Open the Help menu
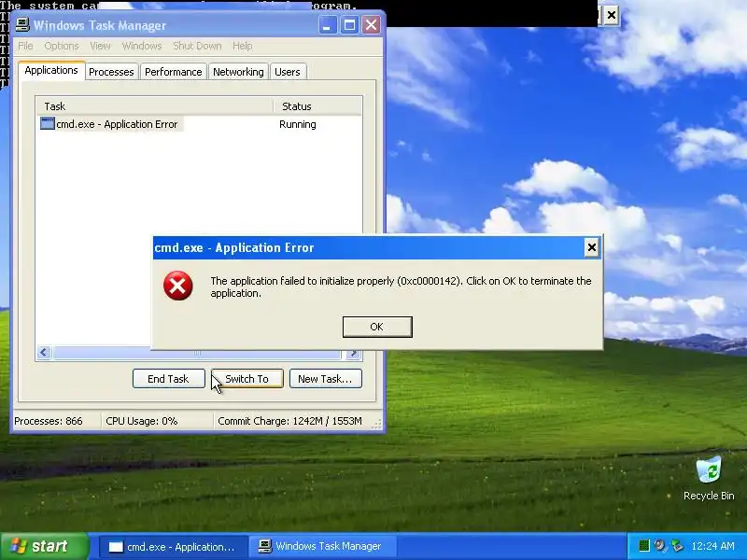747x560 pixels. 243,46
